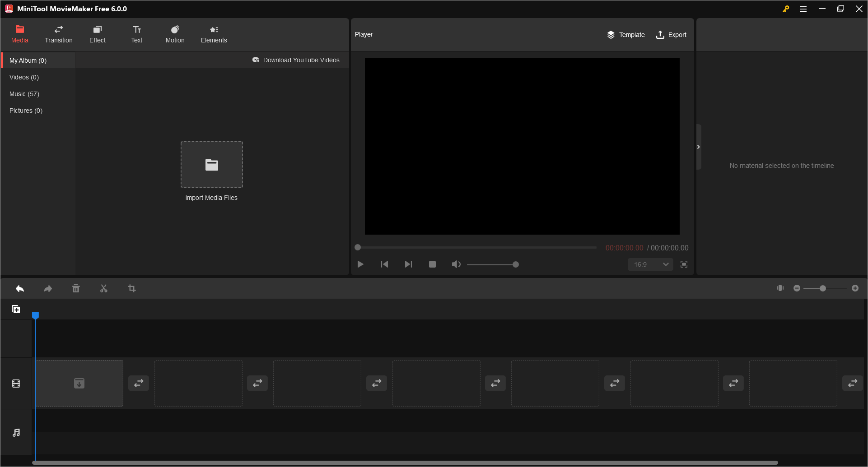Switch to the Transition tab
Screen dimensions: 868x467
click(x=59, y=35)
